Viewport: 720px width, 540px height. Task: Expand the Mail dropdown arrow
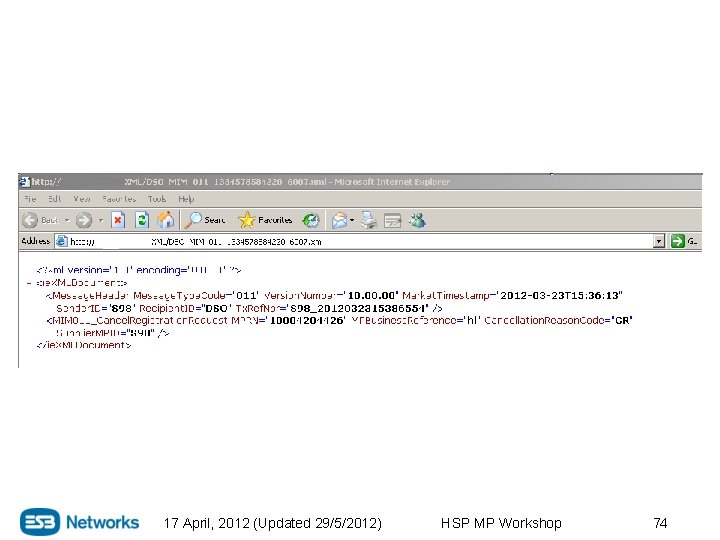pos(352,220)
